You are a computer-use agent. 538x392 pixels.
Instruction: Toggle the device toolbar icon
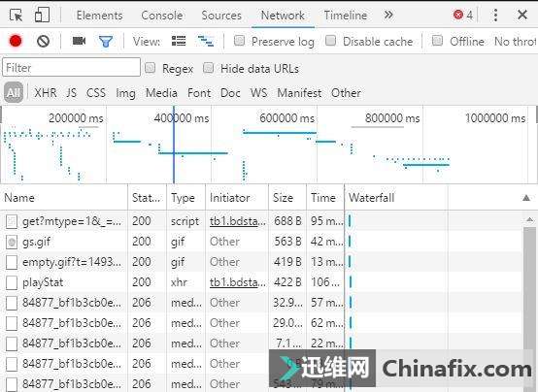point(42,16)
